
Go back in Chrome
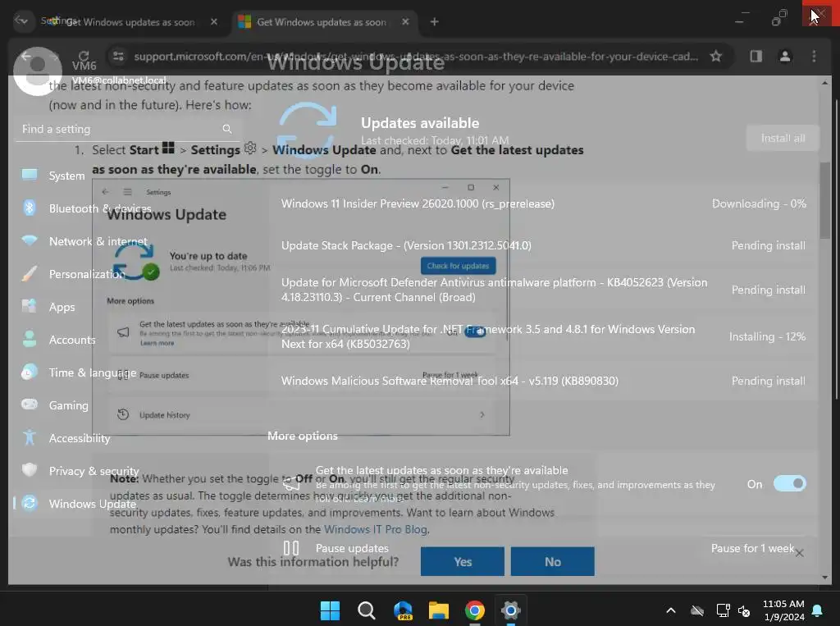point(25,56)
